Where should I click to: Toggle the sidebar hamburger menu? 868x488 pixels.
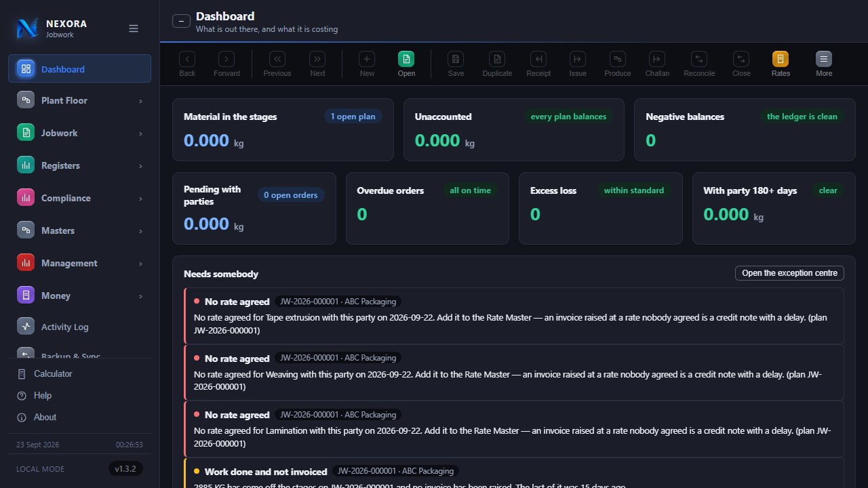134,28
